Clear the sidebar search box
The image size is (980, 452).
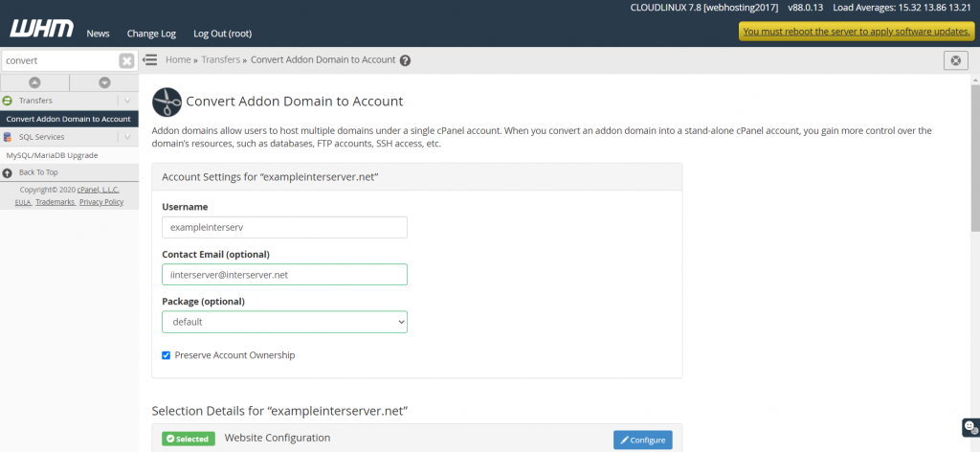pos(126,60)
